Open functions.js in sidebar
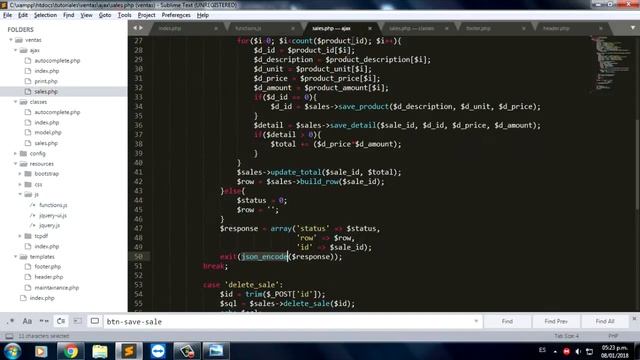Image resolution: width=640 pixels, height=360 pixels. coord(53,205)
